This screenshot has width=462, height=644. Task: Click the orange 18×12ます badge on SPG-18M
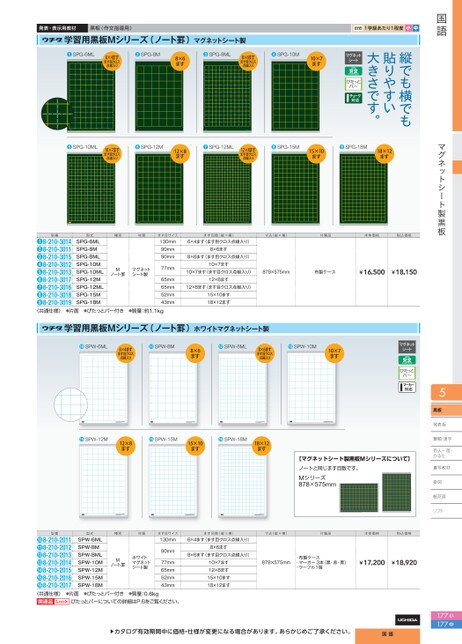pos(384,154)
